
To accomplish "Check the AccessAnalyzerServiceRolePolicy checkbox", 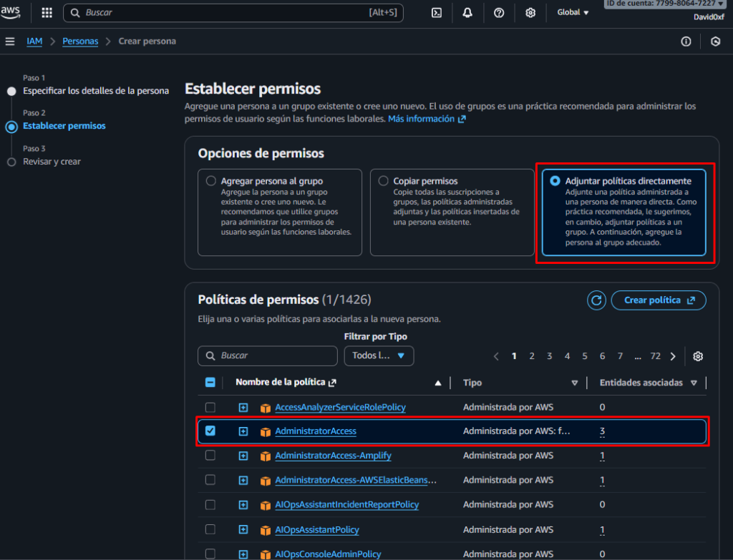I will pyautogui.click(x=210, y=408).
